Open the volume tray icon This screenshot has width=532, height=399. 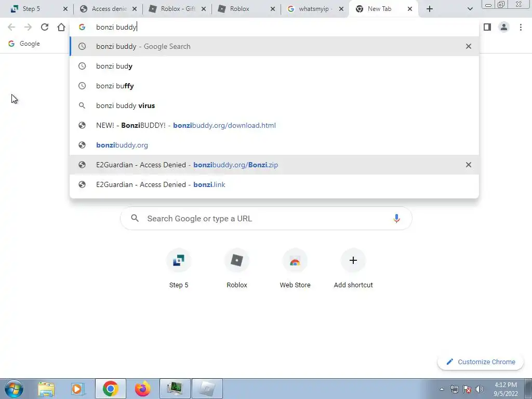[480, 389]
